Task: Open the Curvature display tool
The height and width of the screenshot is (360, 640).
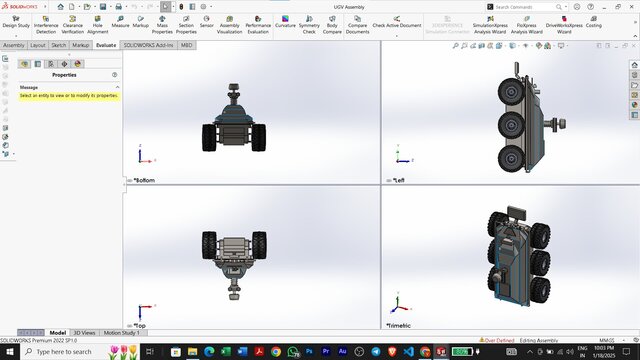Action: point(285,22)
